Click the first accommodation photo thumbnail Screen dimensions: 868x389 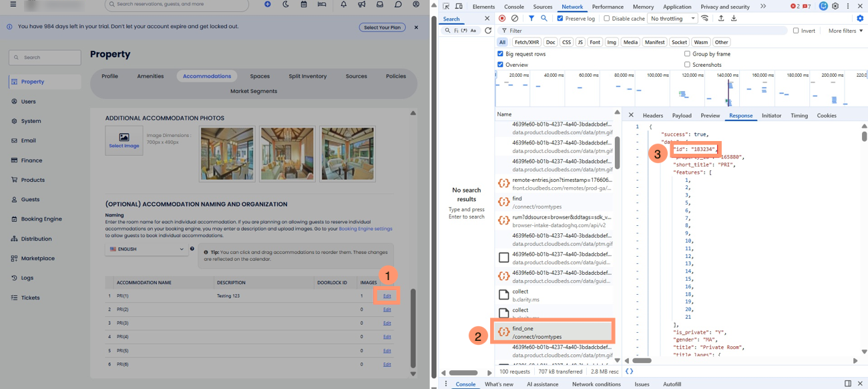[227, 154]
